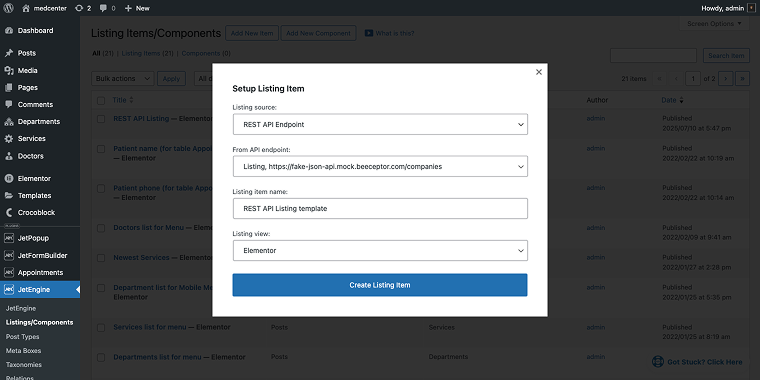This screenshot has width=760, height=380.
Task: Click the current page number field
Action: pyautogui.click(x=693, y=79)
